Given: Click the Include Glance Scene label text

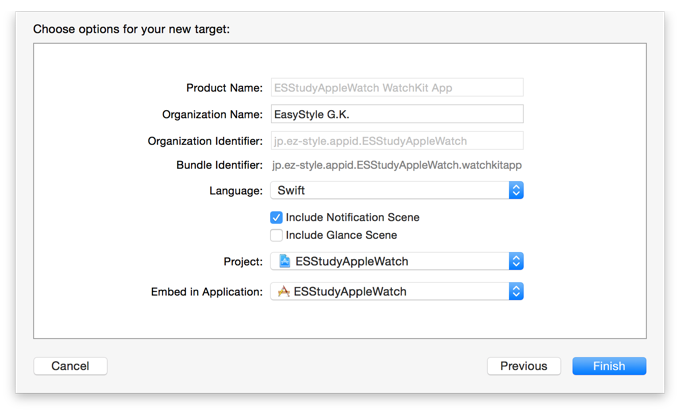Looking at the screenshot, I should point(341,235).
